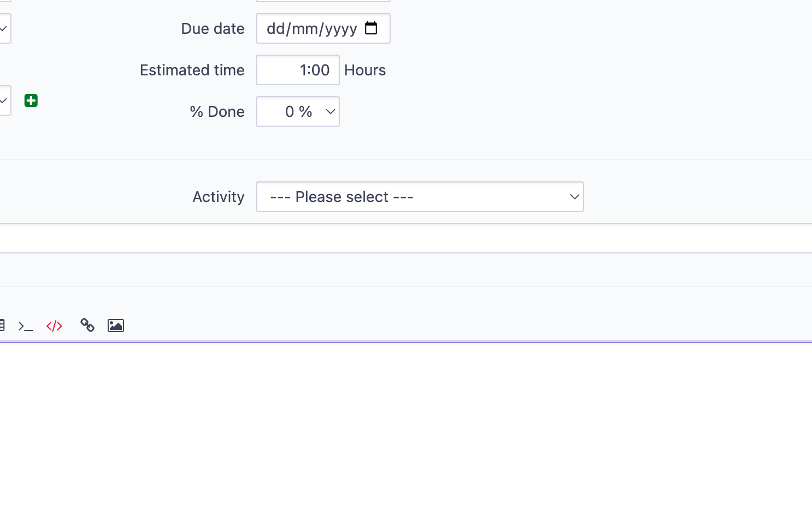Click the Hours unit text
812x532 pixels.
(365, 70)
